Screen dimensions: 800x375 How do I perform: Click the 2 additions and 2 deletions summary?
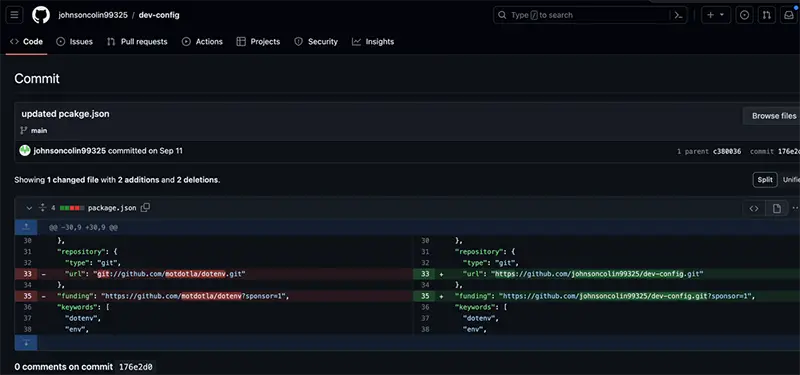pyautogui.click(x=168, y=180)
